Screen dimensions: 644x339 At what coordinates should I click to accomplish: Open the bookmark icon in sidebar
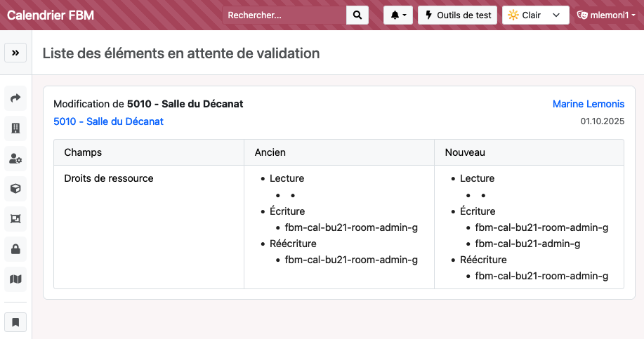point(15,323)
